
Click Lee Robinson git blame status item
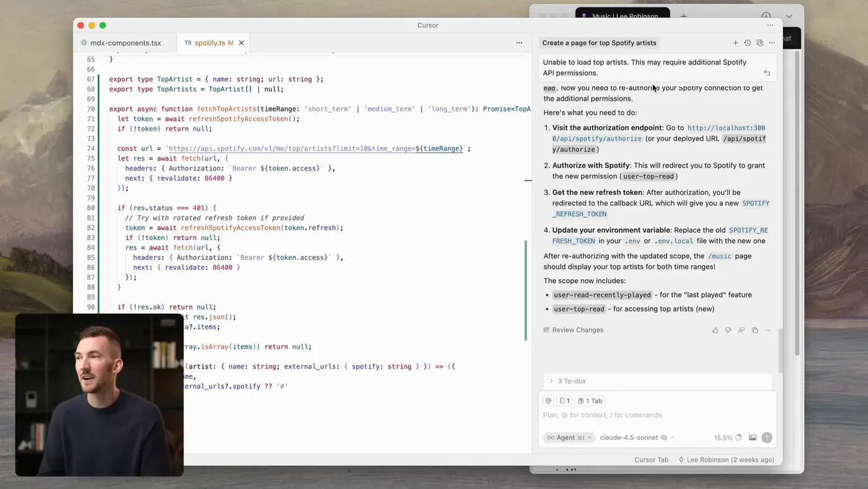(726, 460)
